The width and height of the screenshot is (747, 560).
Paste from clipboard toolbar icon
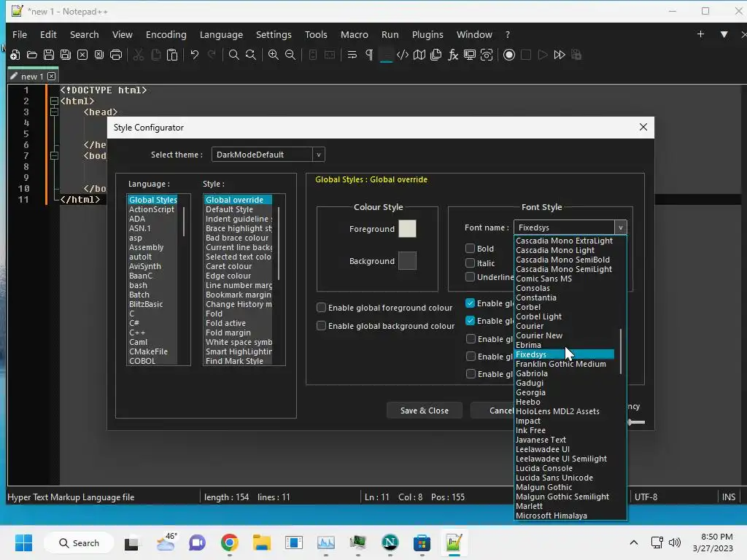(x=172, y=55)
